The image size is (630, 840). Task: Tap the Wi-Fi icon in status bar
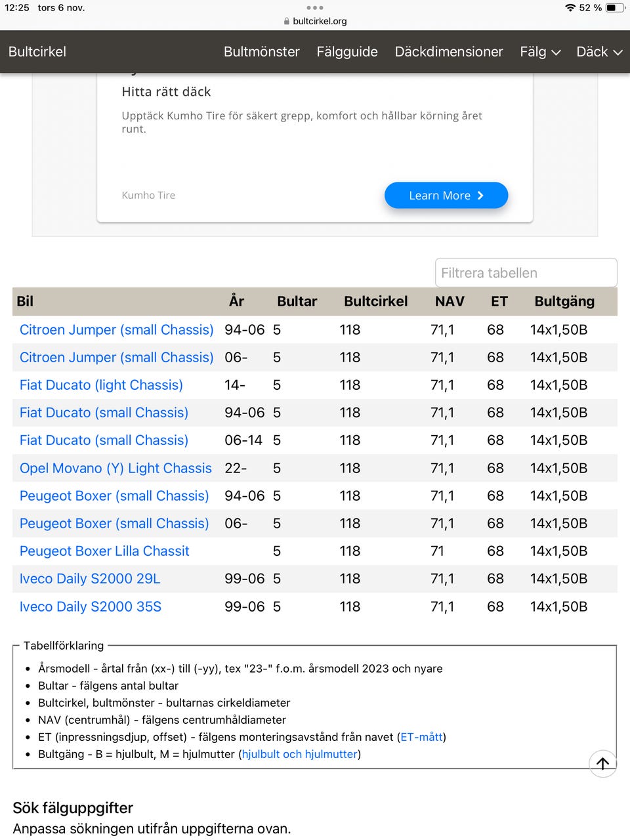click(570, 8)
